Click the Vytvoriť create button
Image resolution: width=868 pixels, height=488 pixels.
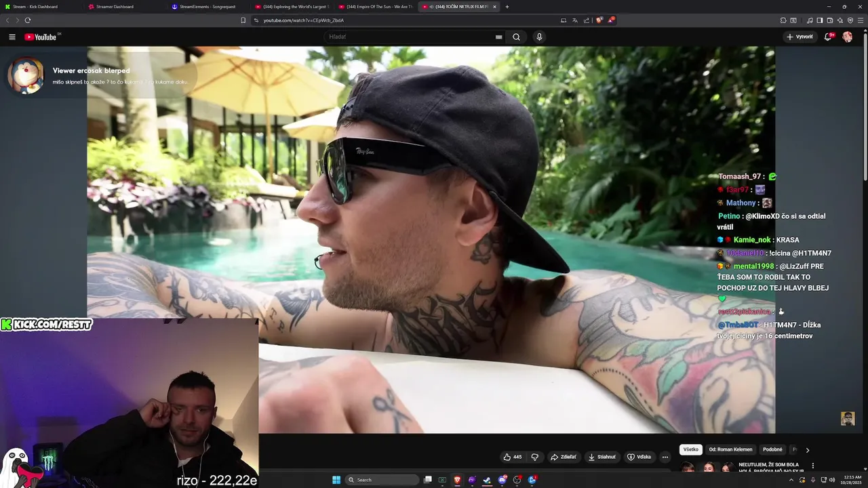[x=800, y=37]
